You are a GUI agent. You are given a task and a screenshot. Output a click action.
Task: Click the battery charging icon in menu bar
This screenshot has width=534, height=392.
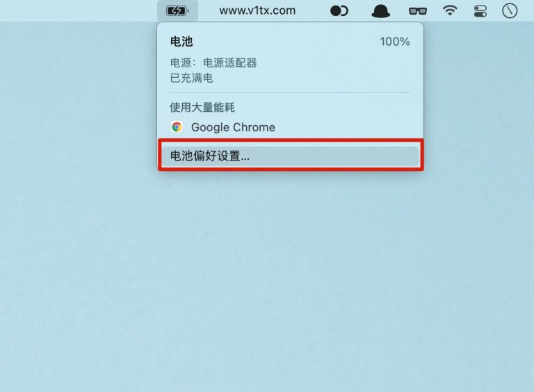(177, 11)
